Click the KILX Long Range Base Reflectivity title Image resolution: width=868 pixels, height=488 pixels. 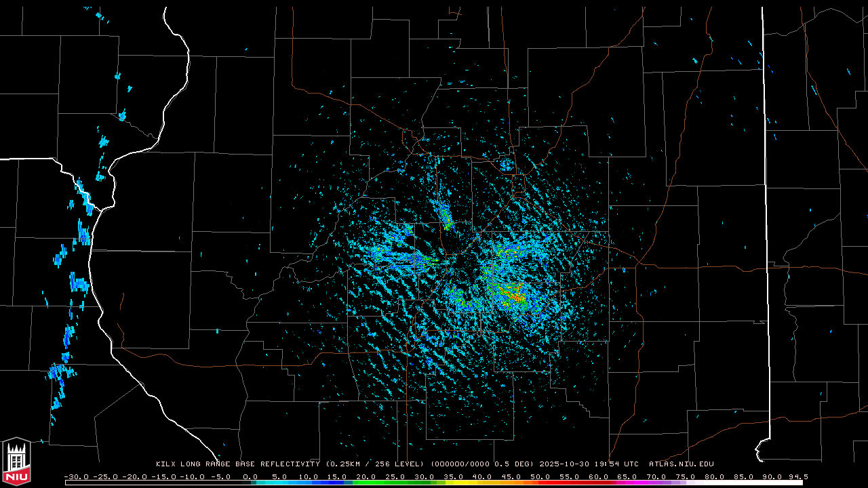237,464
